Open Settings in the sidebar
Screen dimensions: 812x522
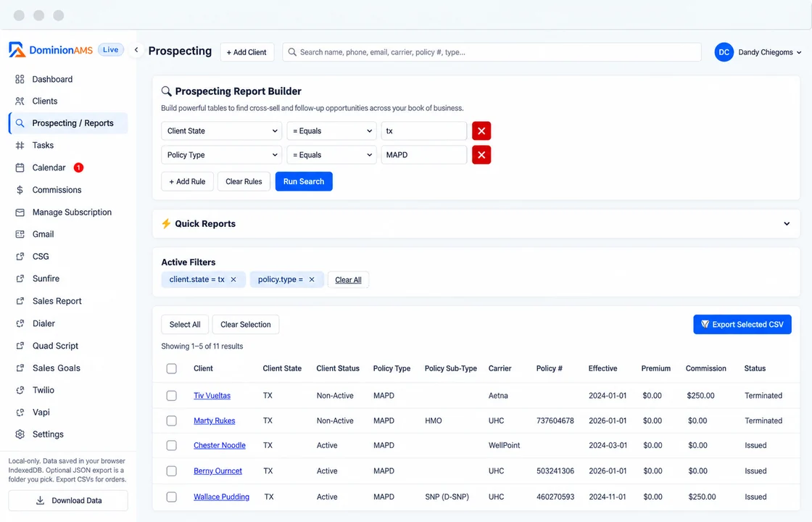(x=68, y=434)
